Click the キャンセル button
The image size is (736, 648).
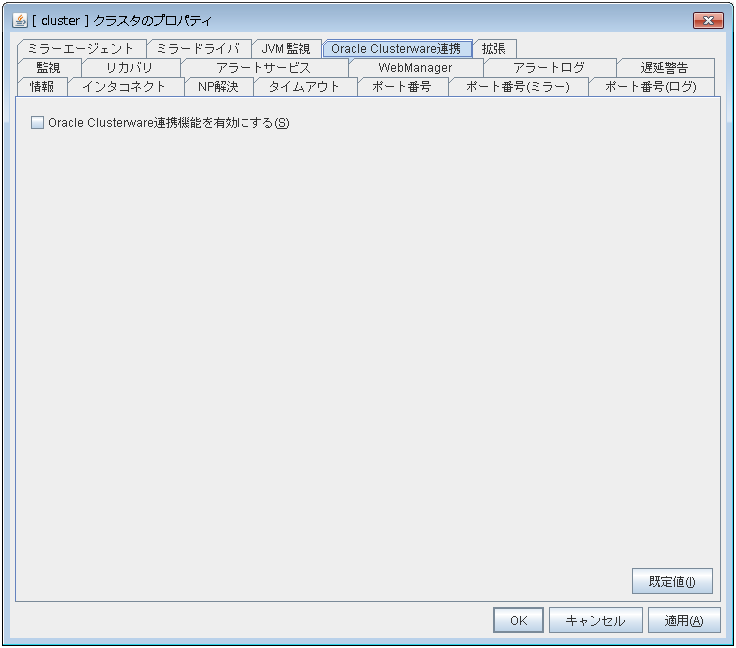pos(595,620)
